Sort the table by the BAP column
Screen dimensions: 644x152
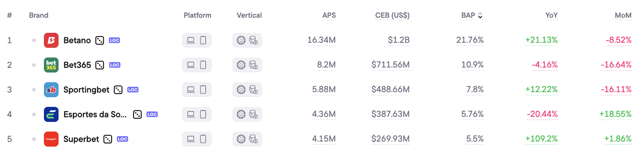point(472,15)
